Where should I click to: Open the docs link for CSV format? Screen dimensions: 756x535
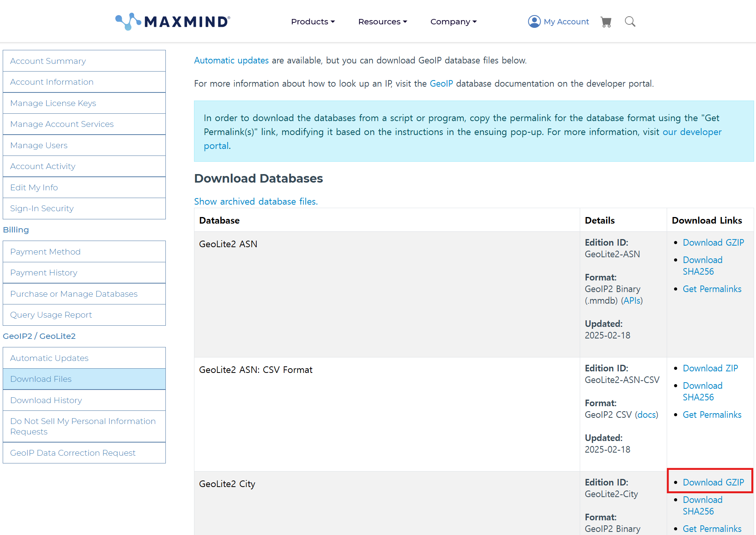(646, 415)
